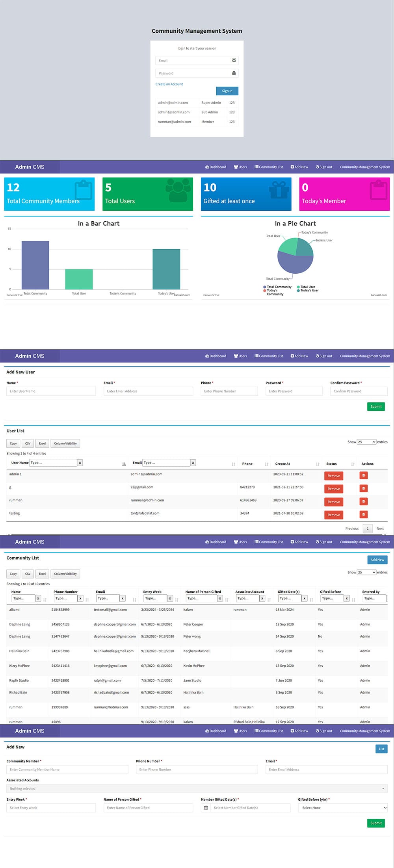This screenshot has width=394, height=868.
Task: Open the Associated Accounts dropdown showing Nothing selected
Action: click(x=197, y=788)
